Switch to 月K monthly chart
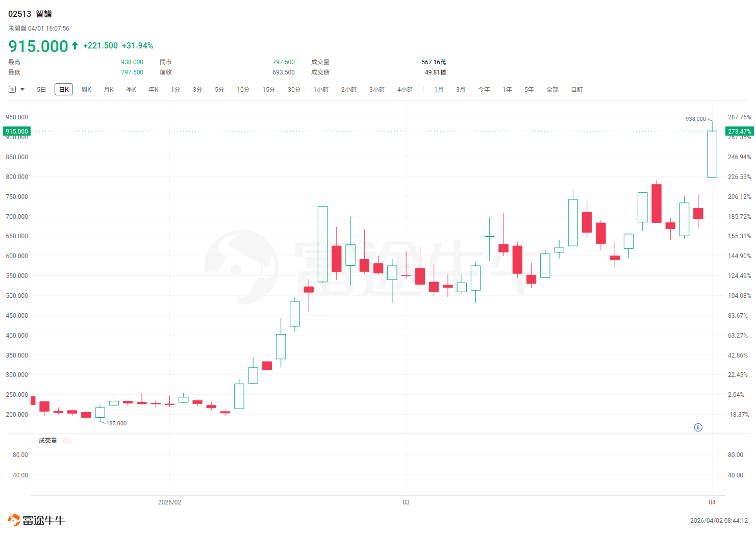Image resolution: width=756 pixels, height=534 pixels. tap(109, 90)
